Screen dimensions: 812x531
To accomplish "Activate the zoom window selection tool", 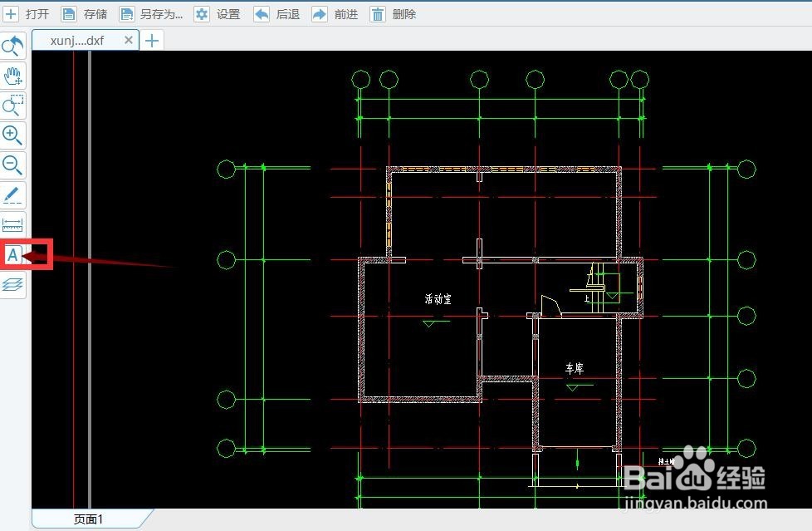I will (x=12, y=106).
